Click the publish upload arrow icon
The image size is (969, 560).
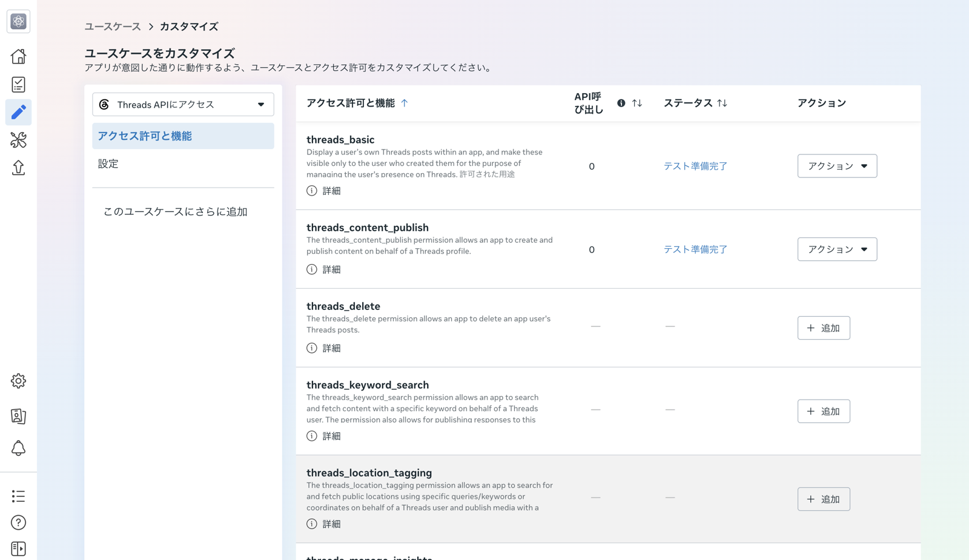click(x=18, y=168)
